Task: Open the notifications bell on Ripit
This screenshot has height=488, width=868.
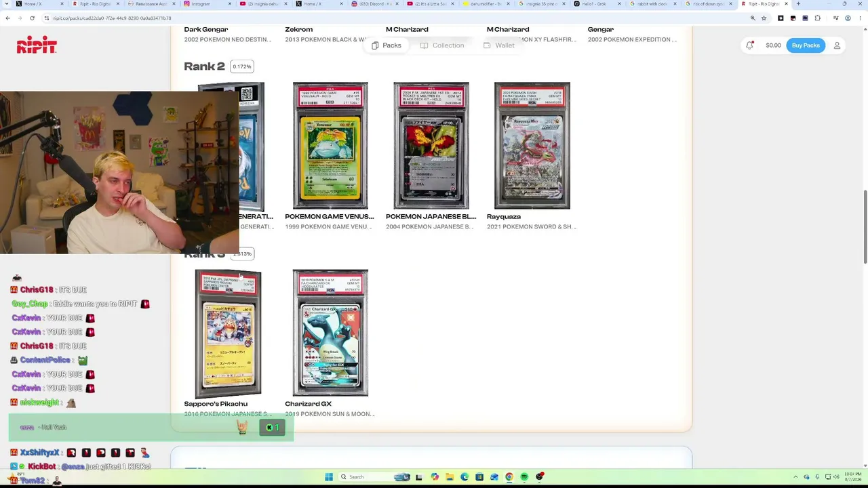Action: pos(749,45)
